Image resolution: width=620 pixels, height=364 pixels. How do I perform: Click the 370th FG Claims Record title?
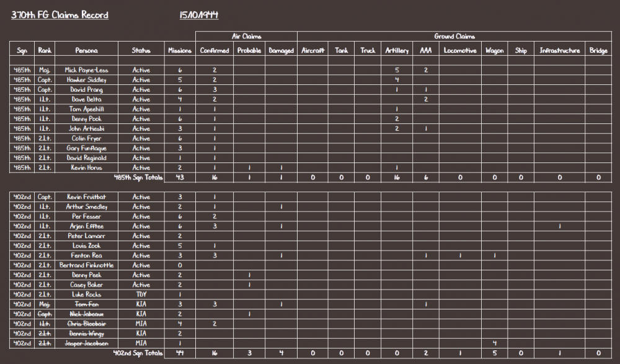(x=60, y=15)
